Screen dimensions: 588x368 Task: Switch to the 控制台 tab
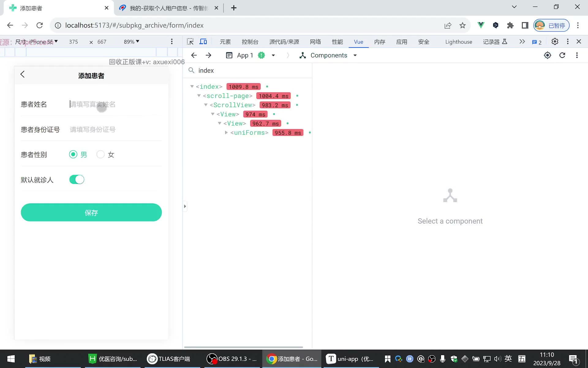pos(250,42)
